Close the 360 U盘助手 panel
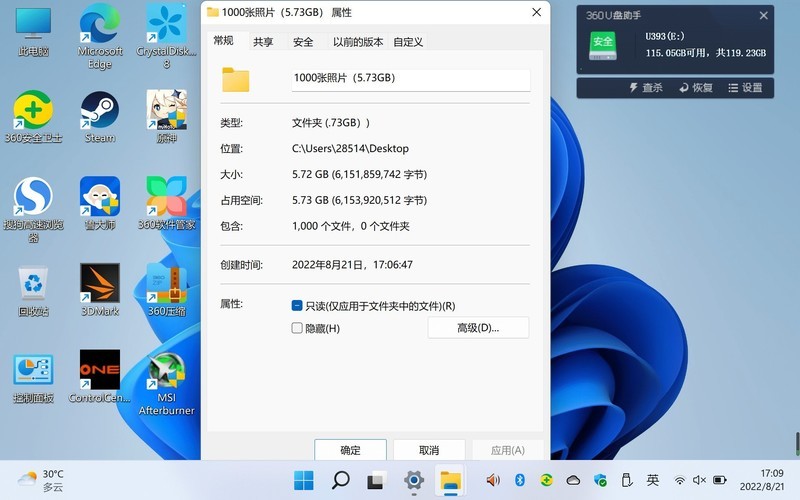This screenshot has width=800, height=500. tap(763, 15)
